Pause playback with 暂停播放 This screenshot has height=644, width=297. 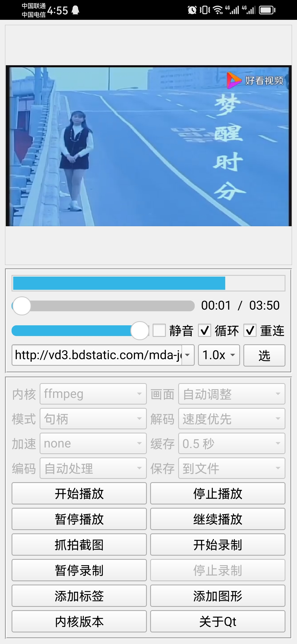[79, 519]
